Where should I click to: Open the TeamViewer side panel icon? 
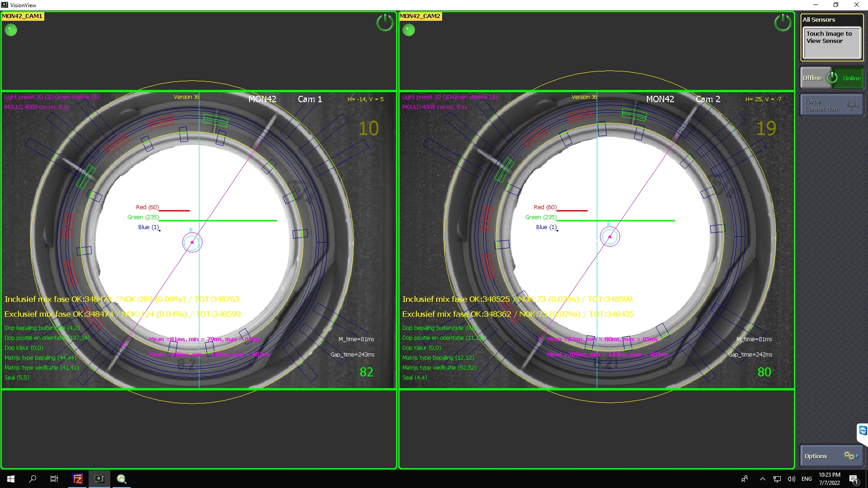coord(863,431)
